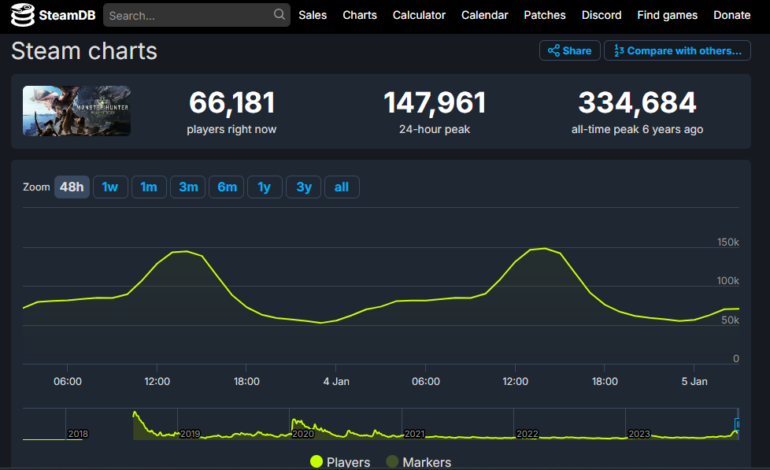770x470 pixels.
Task: Go to the Calculator page
Action: [419, 15]
